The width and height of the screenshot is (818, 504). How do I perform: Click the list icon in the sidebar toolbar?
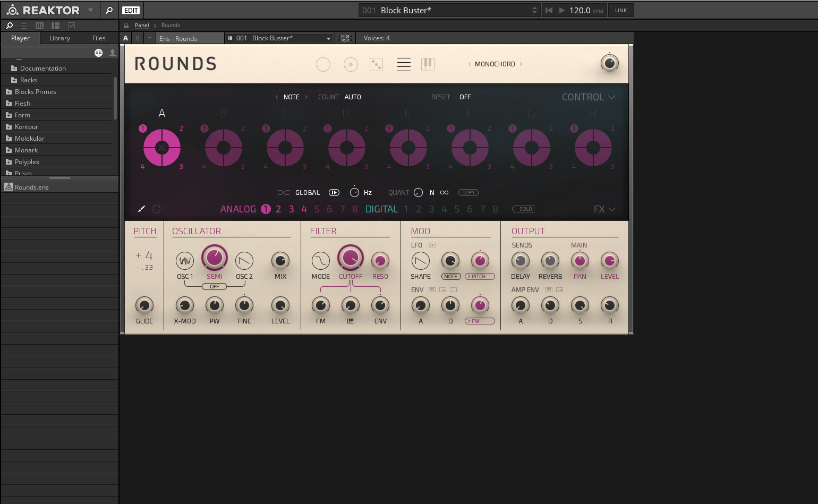click(23, 25)
